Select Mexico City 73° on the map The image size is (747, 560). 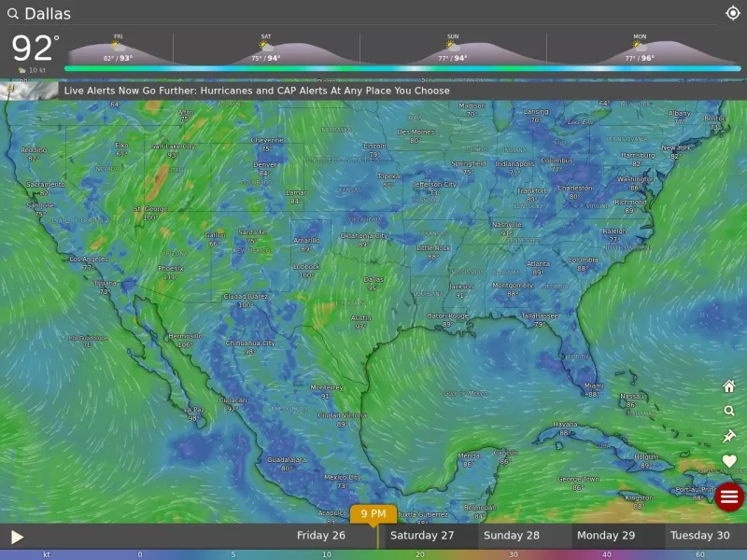[x=342, y=482]
